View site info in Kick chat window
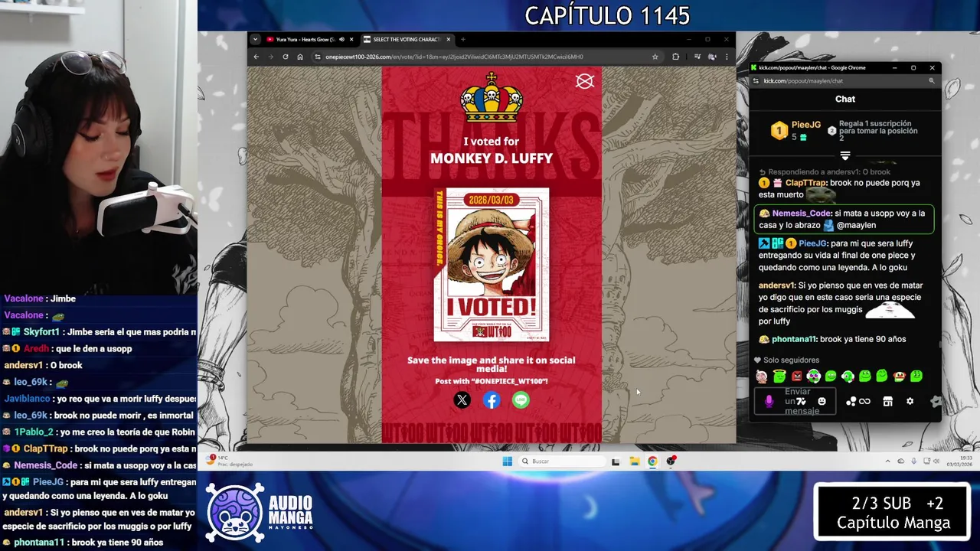Screen dimensions: 980x551 756,80
